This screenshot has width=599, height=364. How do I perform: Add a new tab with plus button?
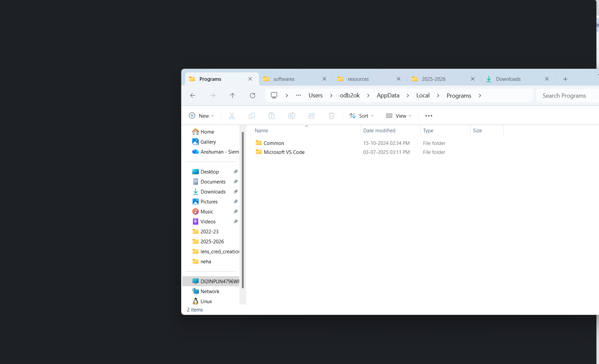tap(565, 79)
